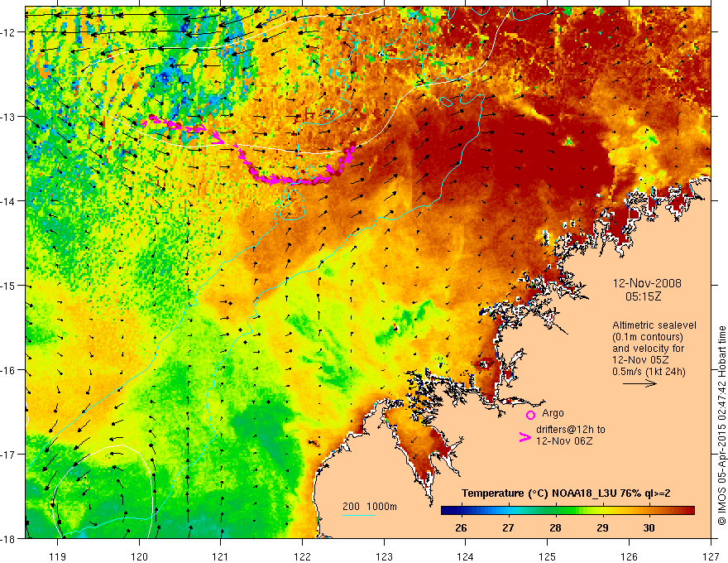This screenshot has width=728, height=563.
Task: Click the colorbar value '29'
Action: 602,527
